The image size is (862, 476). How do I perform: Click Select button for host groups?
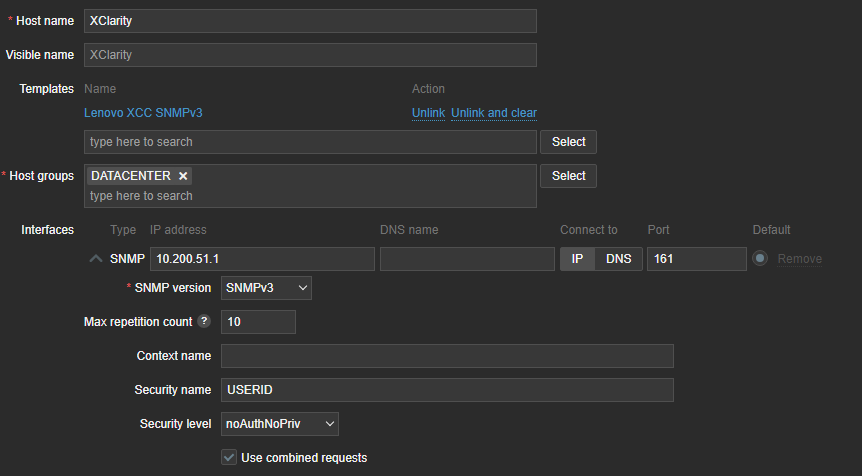coord(568,176)
